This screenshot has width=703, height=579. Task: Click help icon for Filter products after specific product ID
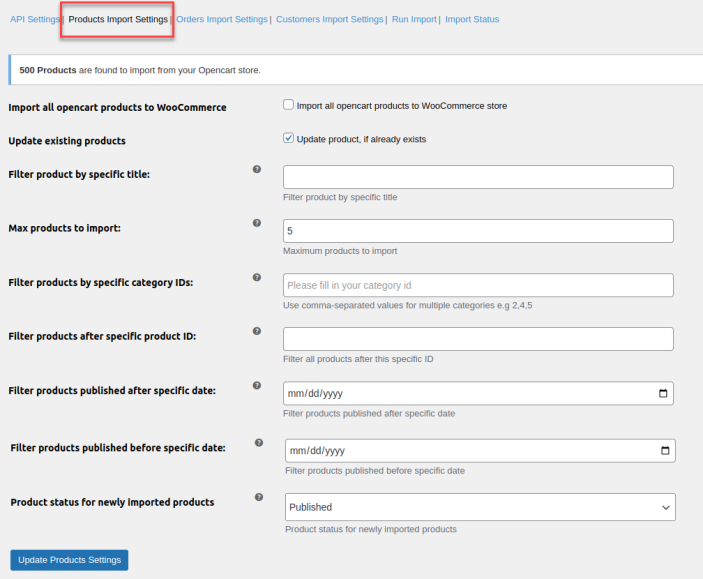pyautogui.click(x=257, y=331)
